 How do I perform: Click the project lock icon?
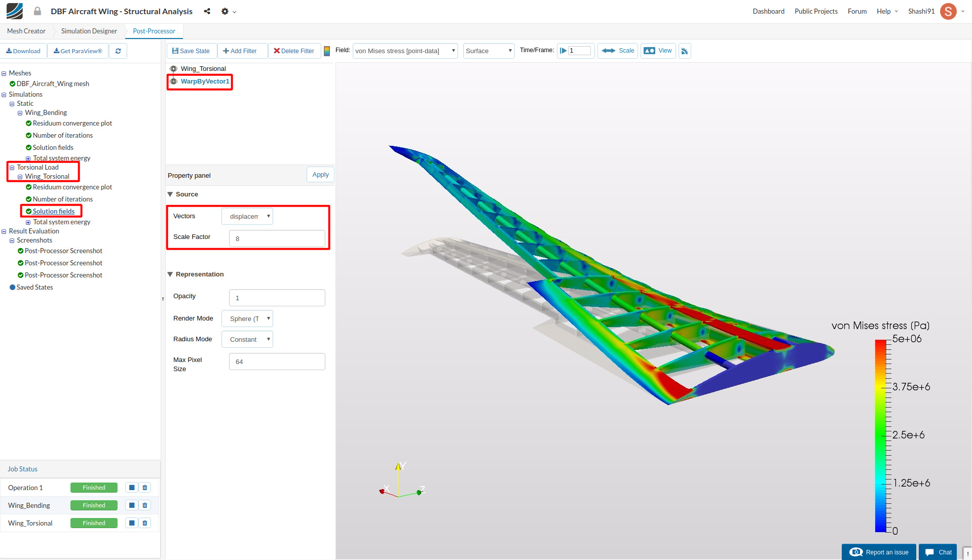[38, 11]
